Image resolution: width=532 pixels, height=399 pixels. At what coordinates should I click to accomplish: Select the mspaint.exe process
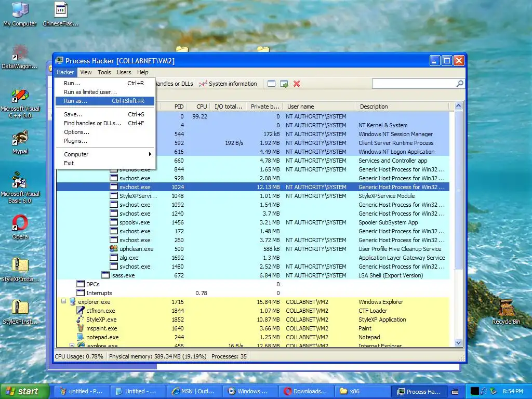coord(253,328)
